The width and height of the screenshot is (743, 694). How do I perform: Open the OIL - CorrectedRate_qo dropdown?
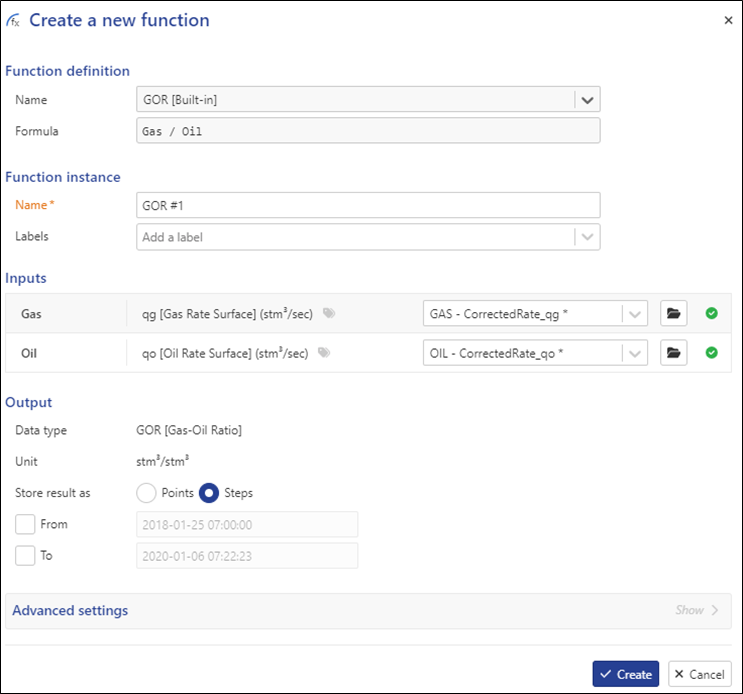tap(535, 353)
